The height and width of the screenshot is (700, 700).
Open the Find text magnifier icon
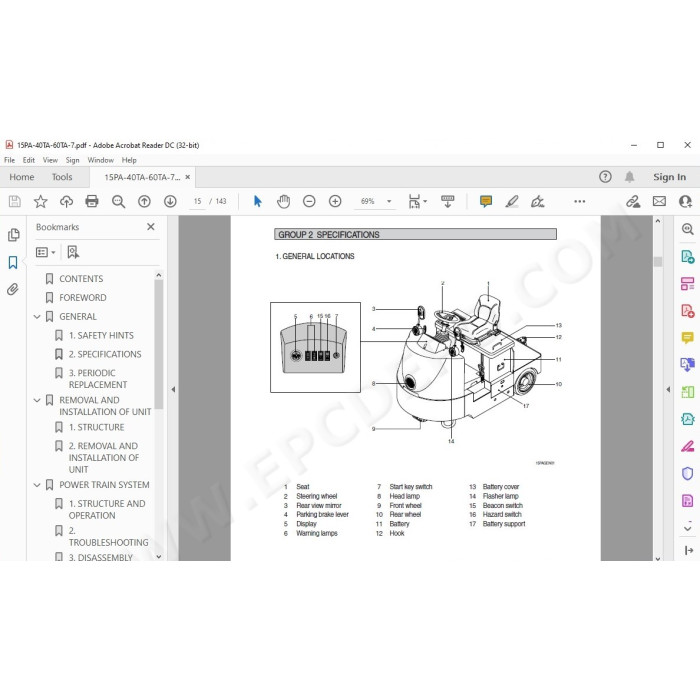(x=118, y=201)
